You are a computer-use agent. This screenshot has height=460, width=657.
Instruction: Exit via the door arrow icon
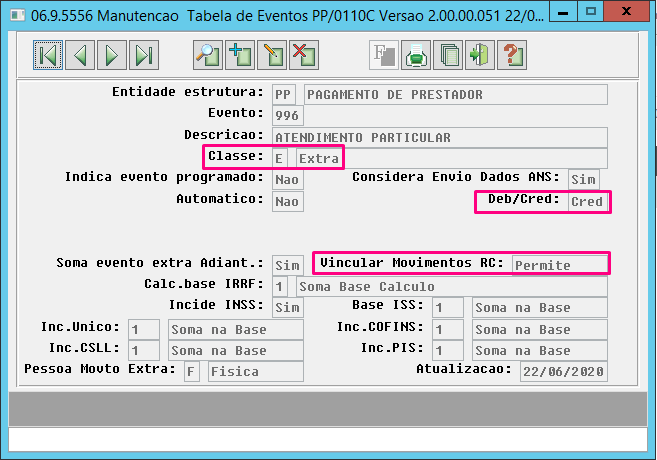480,55
